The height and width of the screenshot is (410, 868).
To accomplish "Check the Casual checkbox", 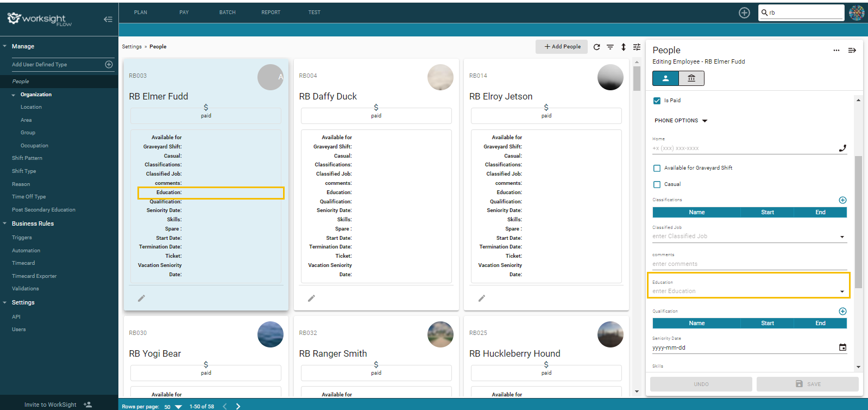I will pos(657,184).
